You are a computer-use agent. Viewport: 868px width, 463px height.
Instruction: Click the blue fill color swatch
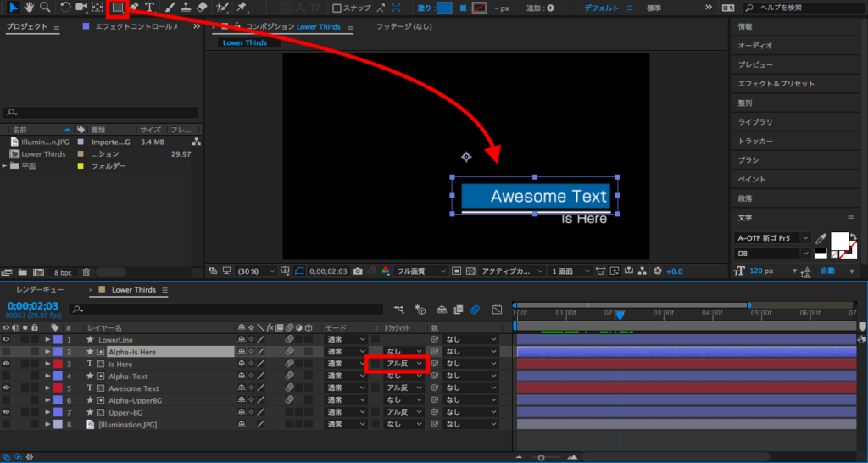[x=445, y=8]
